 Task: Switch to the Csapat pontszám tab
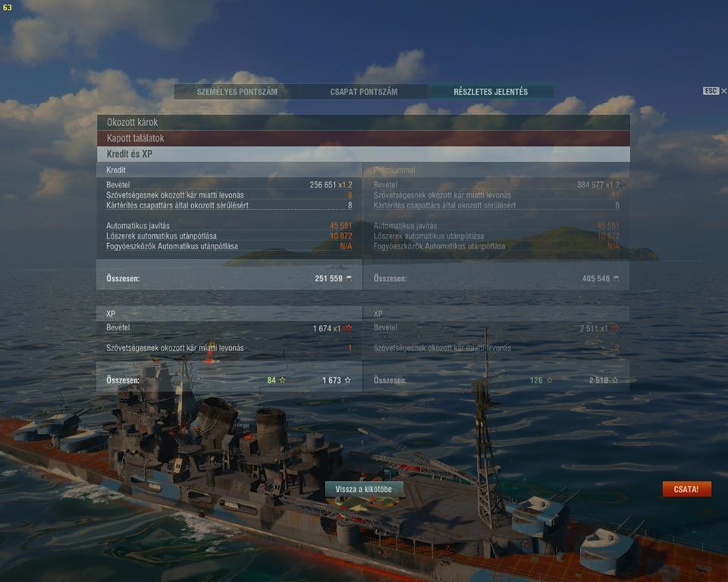[x=363, y=92]
